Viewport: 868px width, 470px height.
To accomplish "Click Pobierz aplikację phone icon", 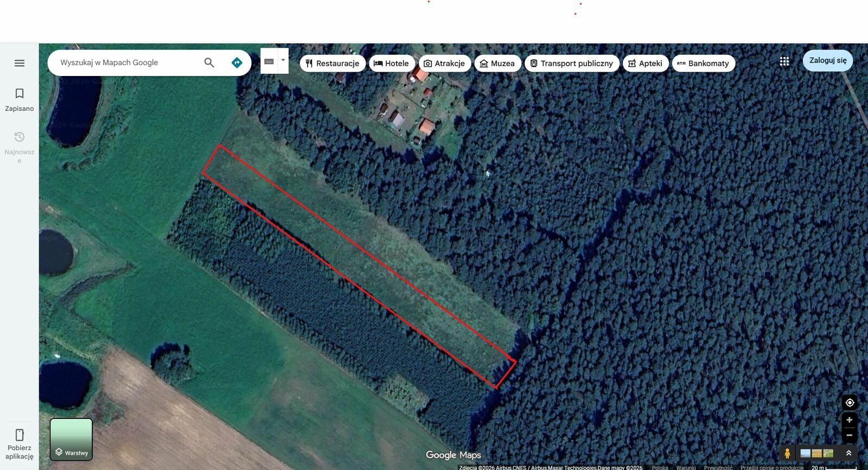I will (20, 435).
